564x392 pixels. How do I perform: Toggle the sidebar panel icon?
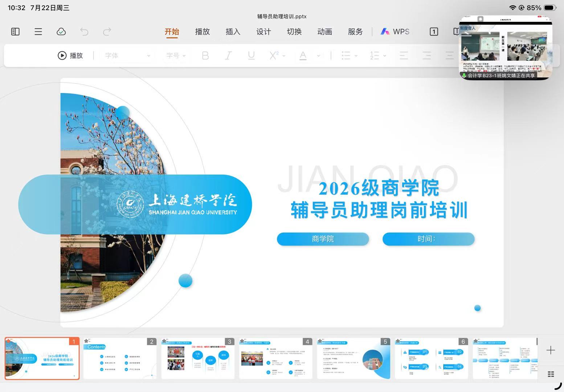point(15,32)
